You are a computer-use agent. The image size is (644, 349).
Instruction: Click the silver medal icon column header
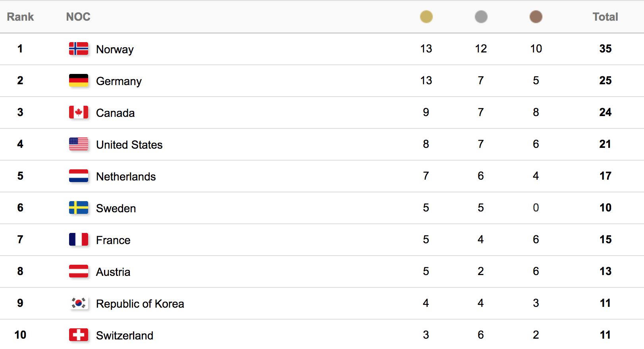click(x=481, y=17)
